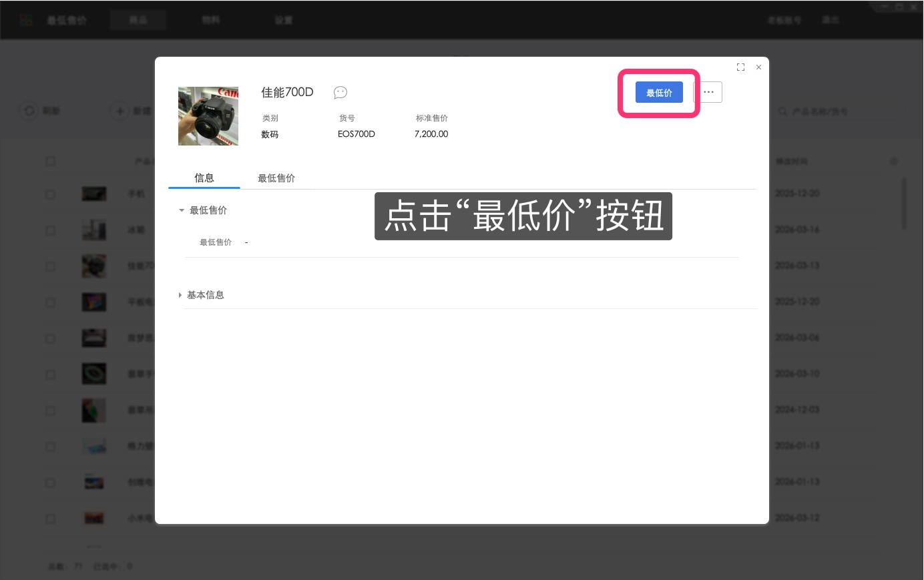Click the 修改时间 column header
Screen dimensions: 924x580
pyautogui.click(x=792, y=162)
